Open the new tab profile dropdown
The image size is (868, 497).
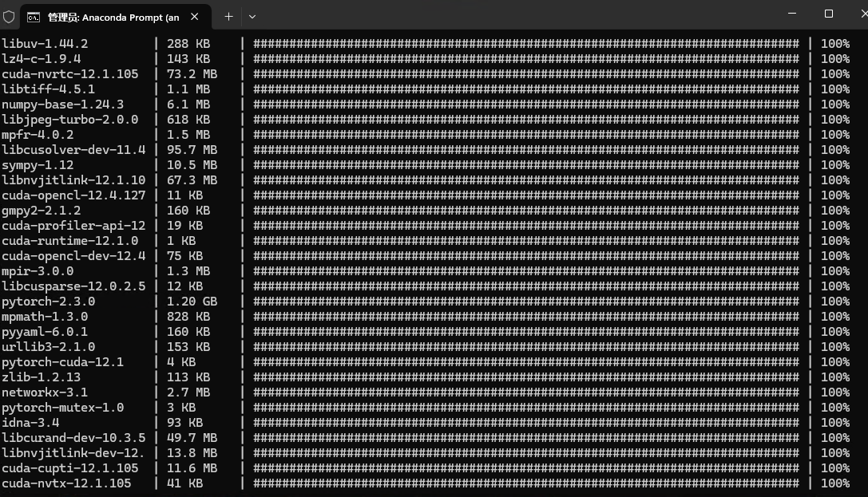coord(252,17)
